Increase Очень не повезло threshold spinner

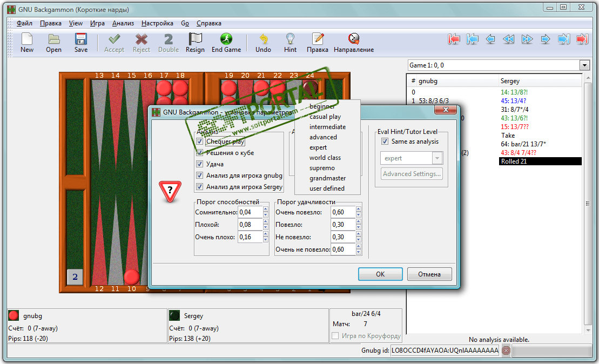click(358, 247)
